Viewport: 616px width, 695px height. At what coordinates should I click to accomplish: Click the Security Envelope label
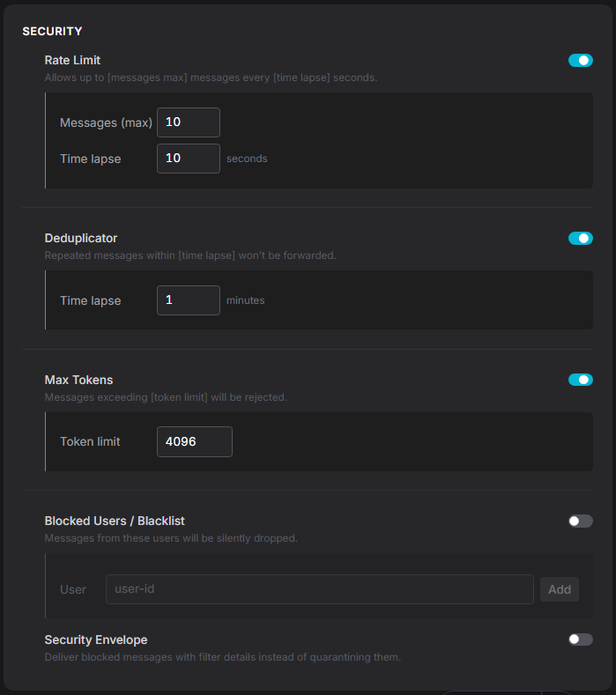[96, 640]
